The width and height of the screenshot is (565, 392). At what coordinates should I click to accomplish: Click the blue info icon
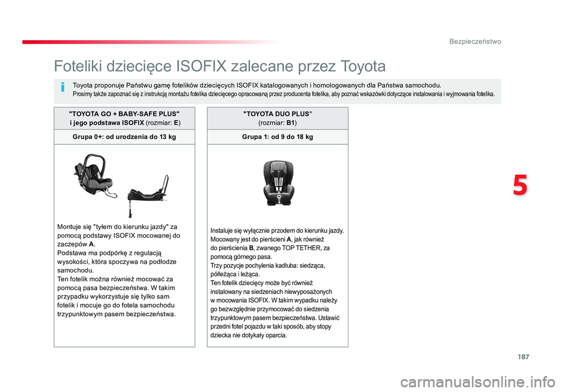[63, 87]
